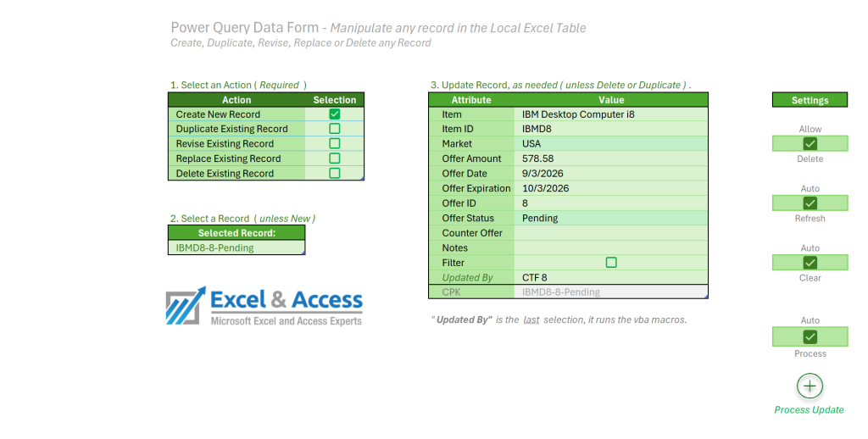Click the Counter Offer attribute label

pyautogui.click(x=472, y=233)
